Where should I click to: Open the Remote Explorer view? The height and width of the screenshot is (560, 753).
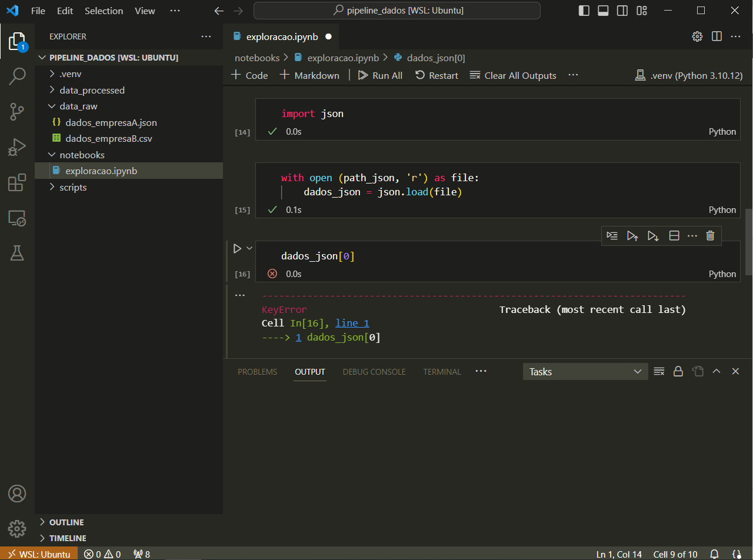17,218
